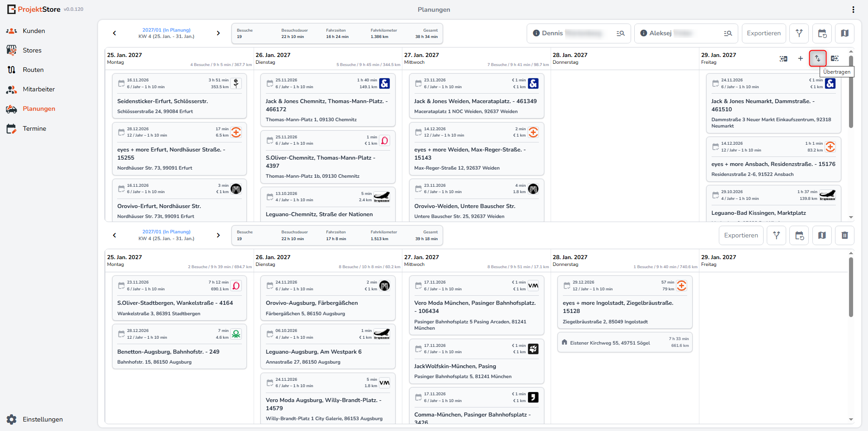
Task: Go to next week in upper planning
Action: 218,33
